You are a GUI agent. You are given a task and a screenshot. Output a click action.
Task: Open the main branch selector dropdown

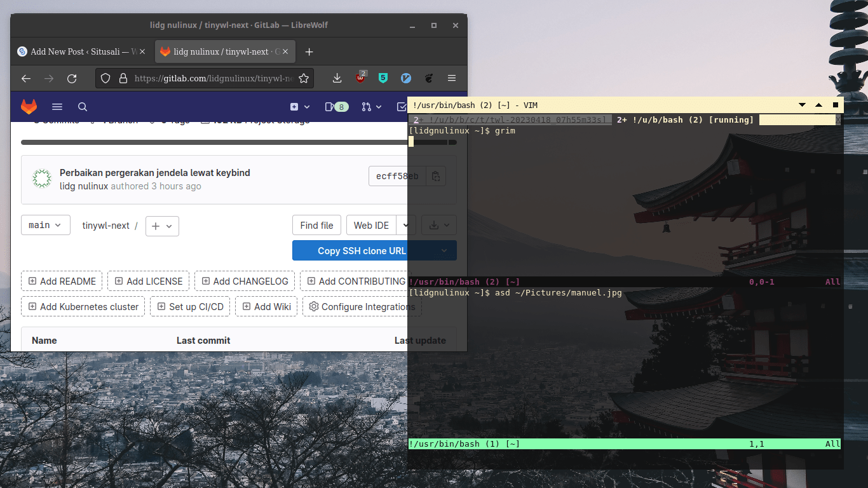click(x=46, y=225)
